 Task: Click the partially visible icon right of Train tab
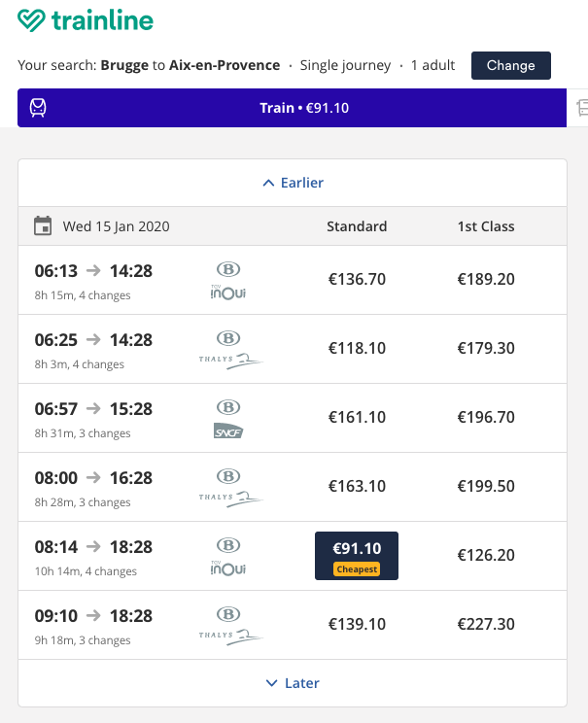click(x=582, y=107)
